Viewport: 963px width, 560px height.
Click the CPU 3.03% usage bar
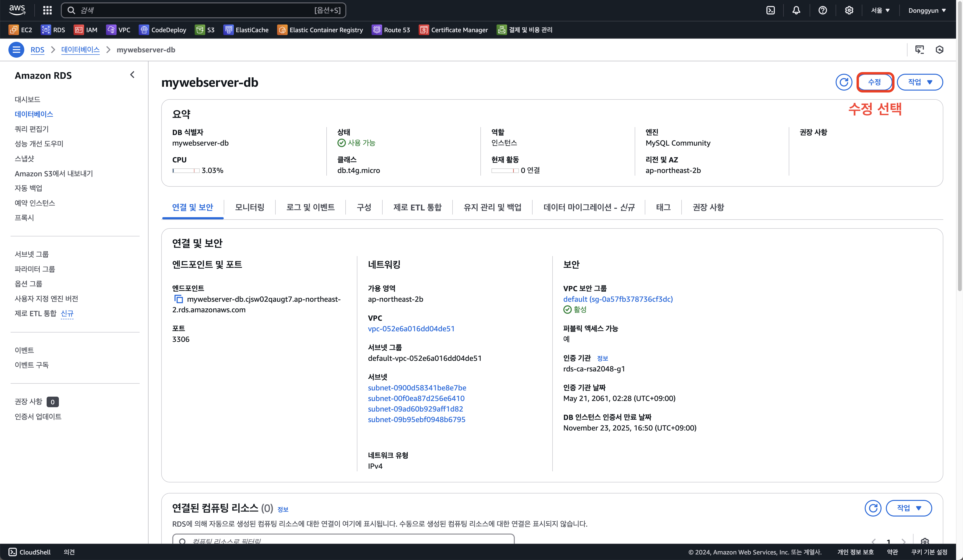(x=186, y=171)
